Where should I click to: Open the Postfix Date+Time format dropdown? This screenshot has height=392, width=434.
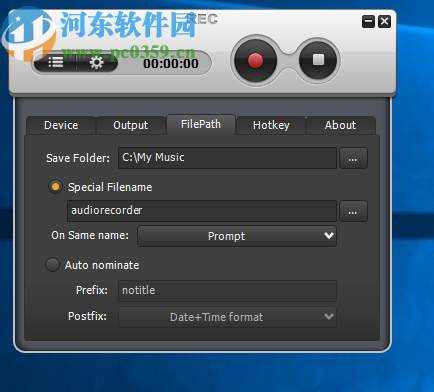[x=227, y=317]
